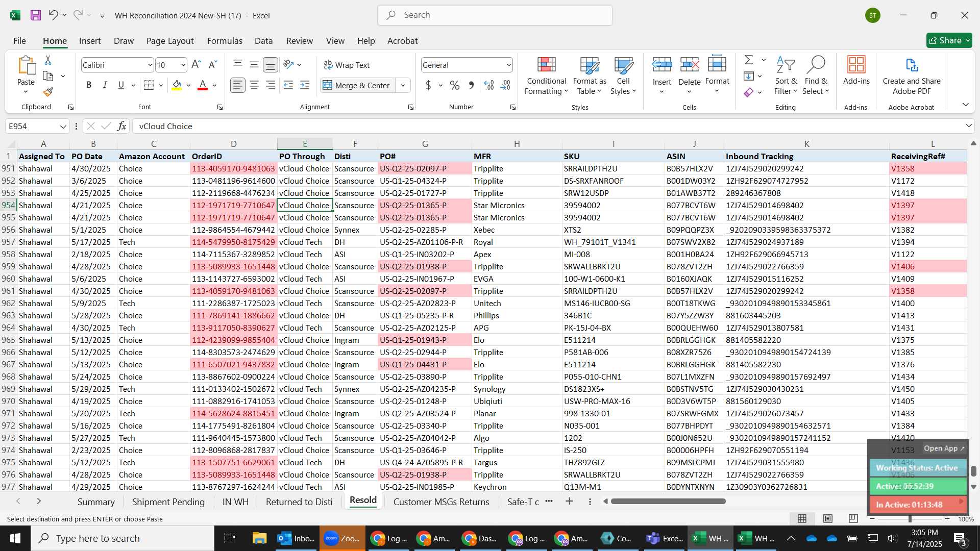Toggle Wrap Text
Viewport: 980px width, 551px height.
[x=347, y=65]
